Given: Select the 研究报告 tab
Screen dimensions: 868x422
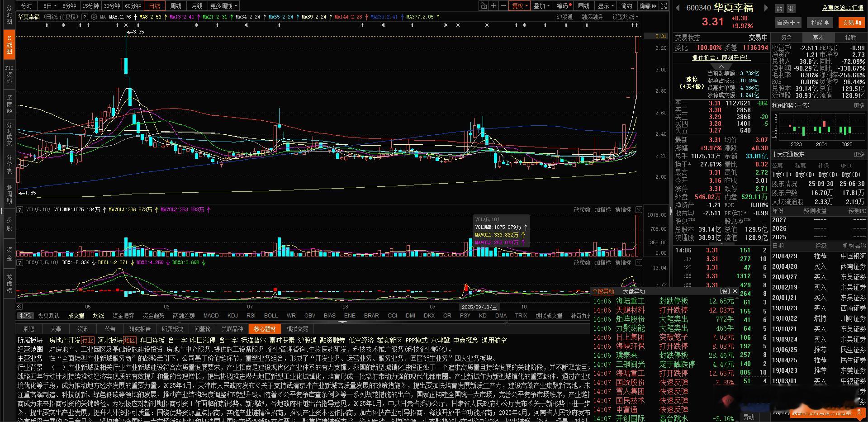Looking at the screenshot, I should pos(140,329).
